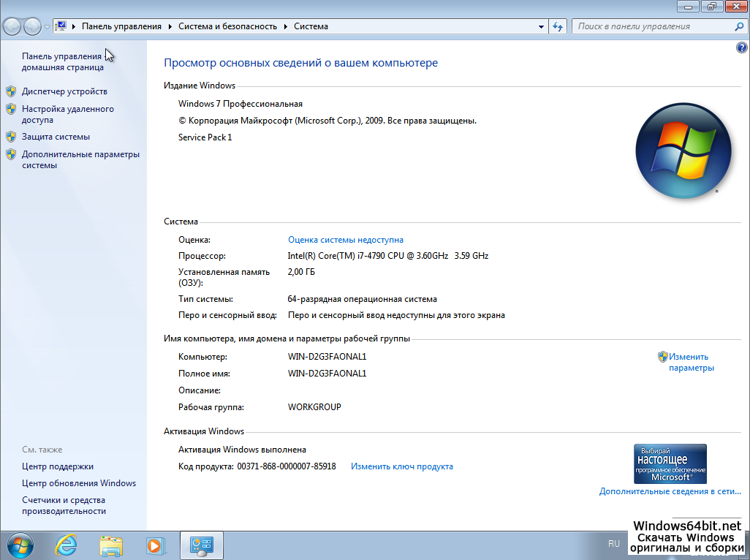This screenshot has width=750, height=560.
Task: Click Оценка системы недоступна link
Action: tap(345, 240)
